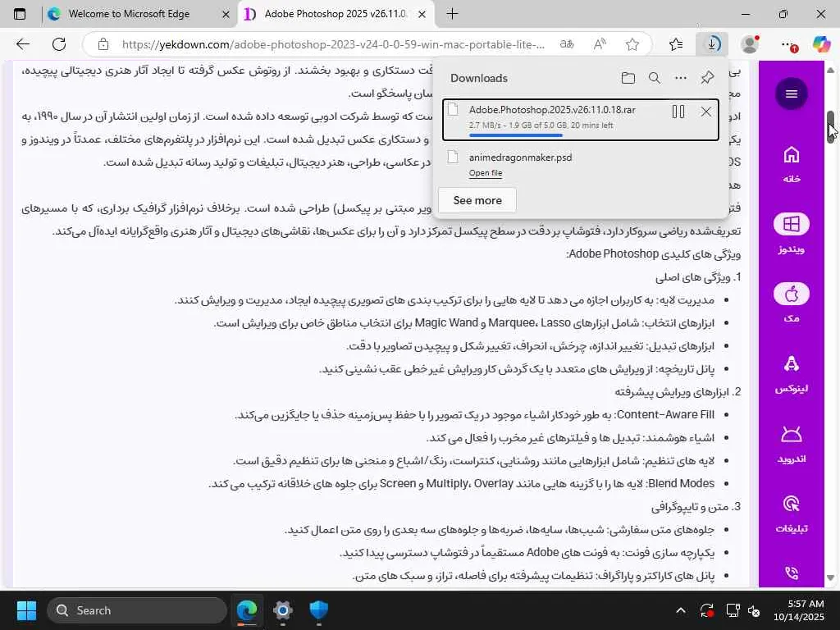Open network status tray icon
840x630 pixels.
coord(733,610)
